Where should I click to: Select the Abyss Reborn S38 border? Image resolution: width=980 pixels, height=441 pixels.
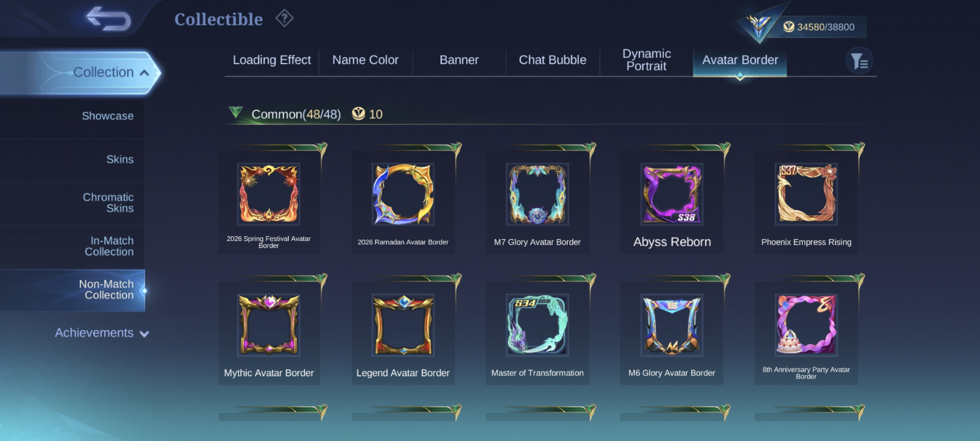tap(672, 203)
